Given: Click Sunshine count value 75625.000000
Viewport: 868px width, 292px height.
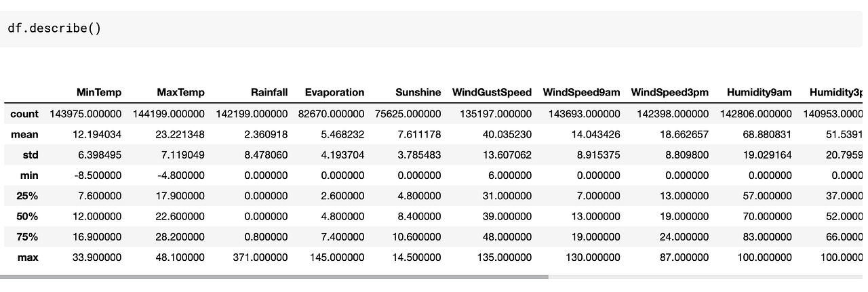Looking at the screenshot, I should coord(408,114).
